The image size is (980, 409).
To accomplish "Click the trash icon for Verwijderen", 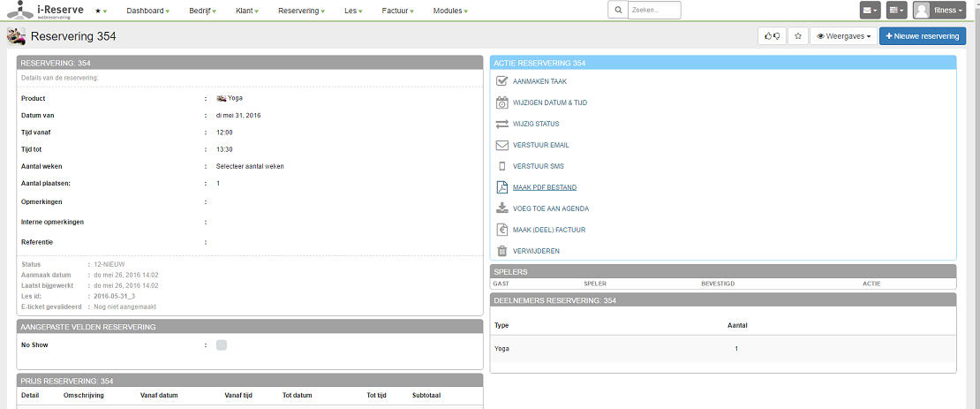I will tap(501, 251).
